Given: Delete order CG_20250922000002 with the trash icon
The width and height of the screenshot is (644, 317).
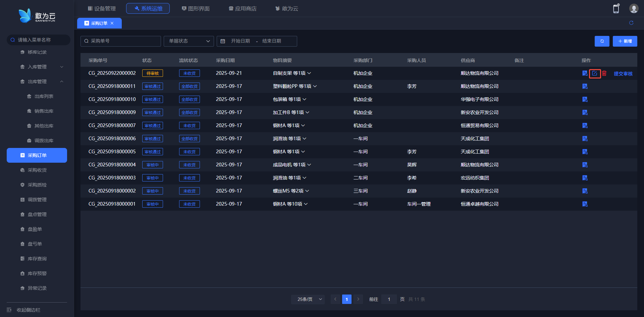Looking at the screenshot, I should [604, 73].
